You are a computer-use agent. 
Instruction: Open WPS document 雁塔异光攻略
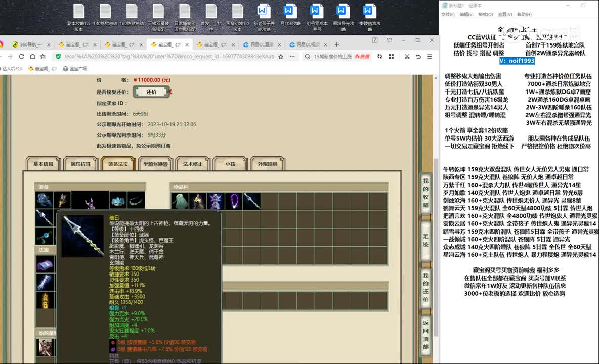coord(343,18)
